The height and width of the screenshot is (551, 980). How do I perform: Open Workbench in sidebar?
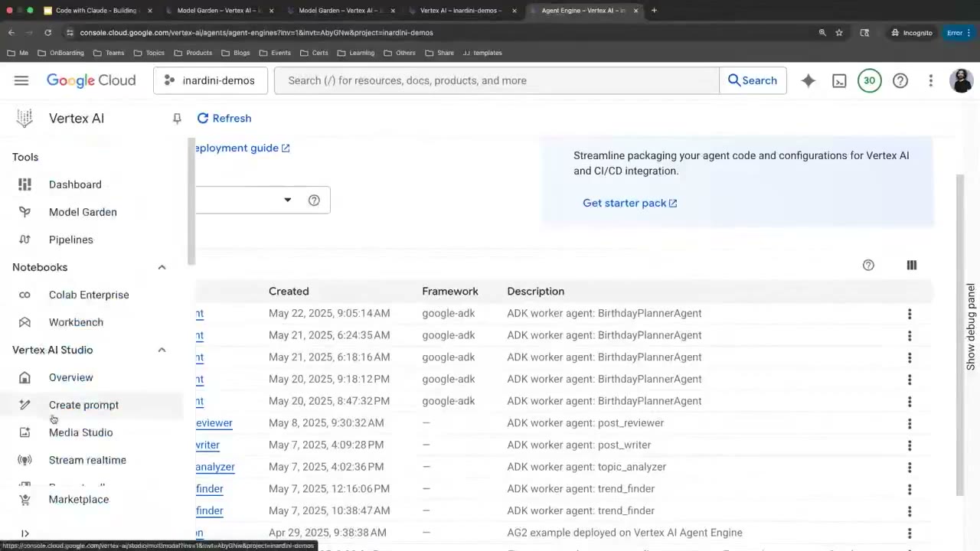[x=76, y=322]
